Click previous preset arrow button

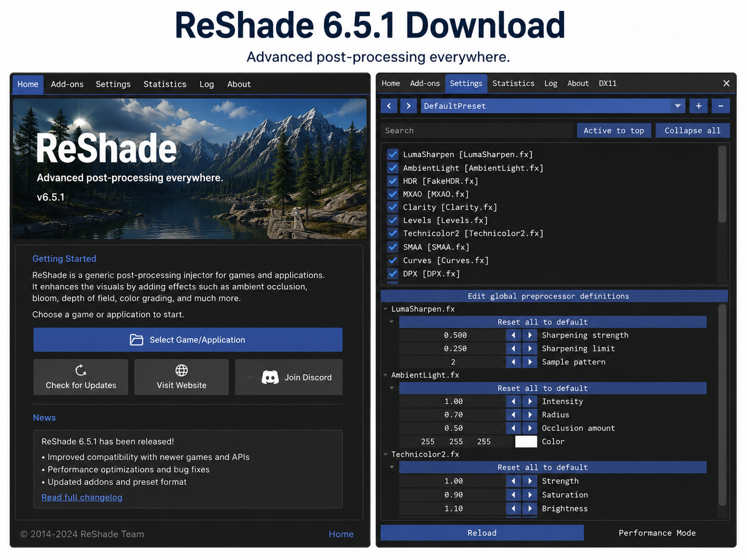click(x=389, y=106)
